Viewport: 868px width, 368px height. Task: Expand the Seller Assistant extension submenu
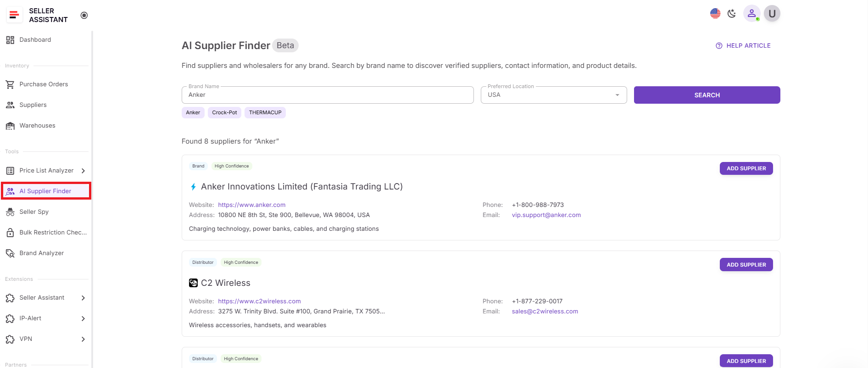coord(83,298)
